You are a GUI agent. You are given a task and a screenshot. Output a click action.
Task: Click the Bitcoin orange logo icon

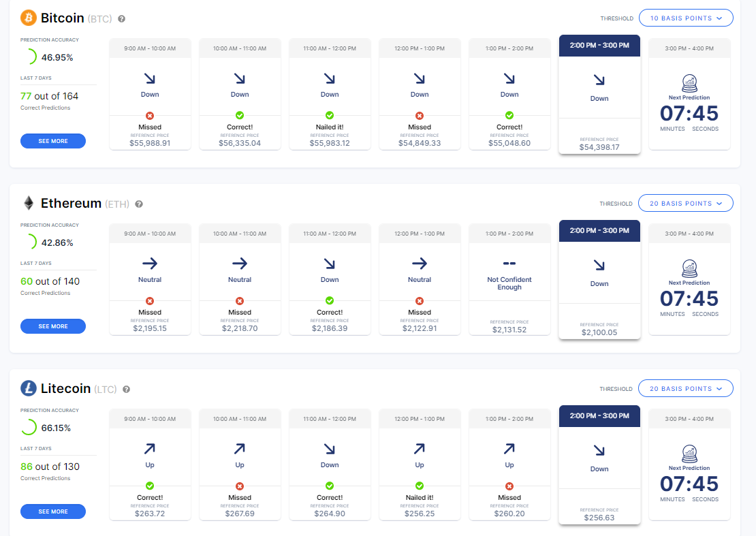click(29, 18)
